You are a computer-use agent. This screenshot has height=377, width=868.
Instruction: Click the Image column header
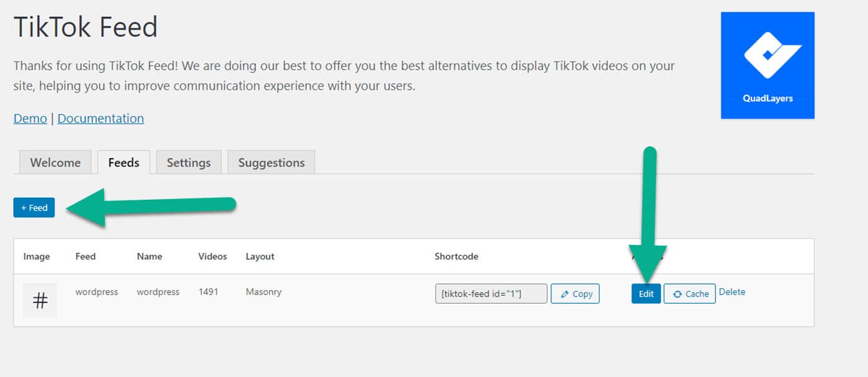point(37,257)
